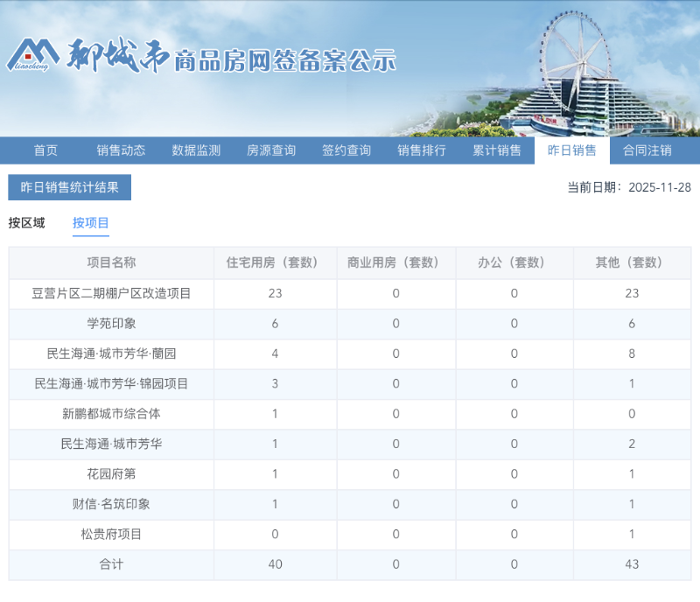
Task: Select the active 昨日销售 navigation item
Action: [573, 150]
